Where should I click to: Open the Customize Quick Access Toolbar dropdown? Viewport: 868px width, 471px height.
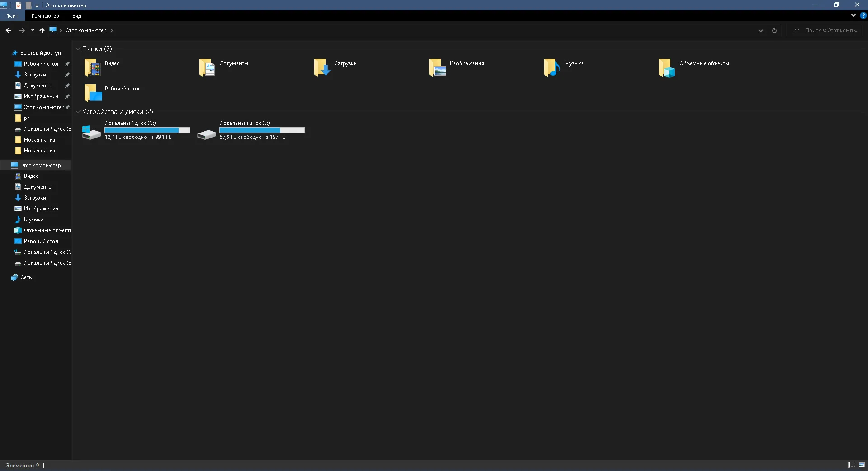click(37, 5)
